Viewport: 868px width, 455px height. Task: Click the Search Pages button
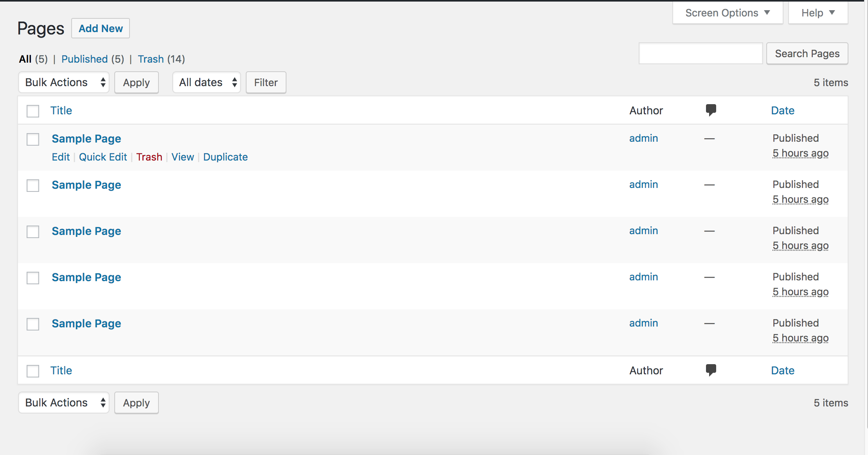[x=807, y=54]
